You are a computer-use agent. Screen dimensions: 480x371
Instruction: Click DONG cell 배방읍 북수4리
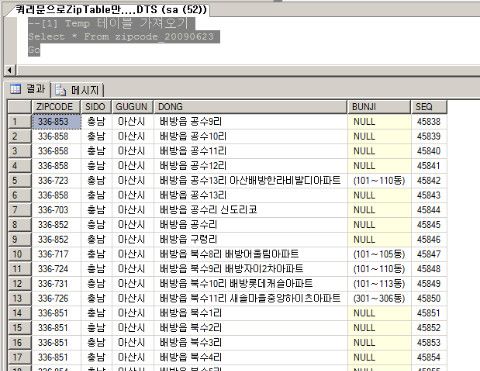pos(250,357)
